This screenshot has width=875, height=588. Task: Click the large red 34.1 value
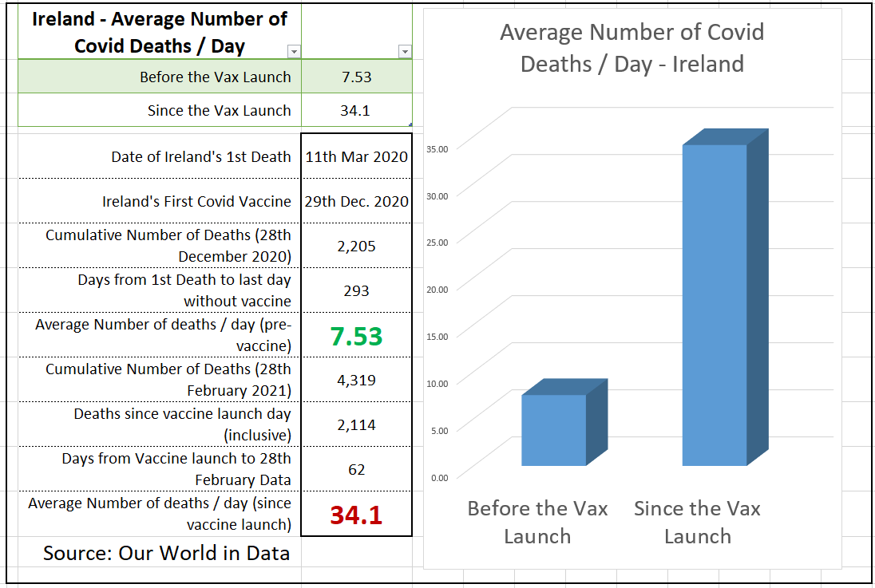click(356, 515)
